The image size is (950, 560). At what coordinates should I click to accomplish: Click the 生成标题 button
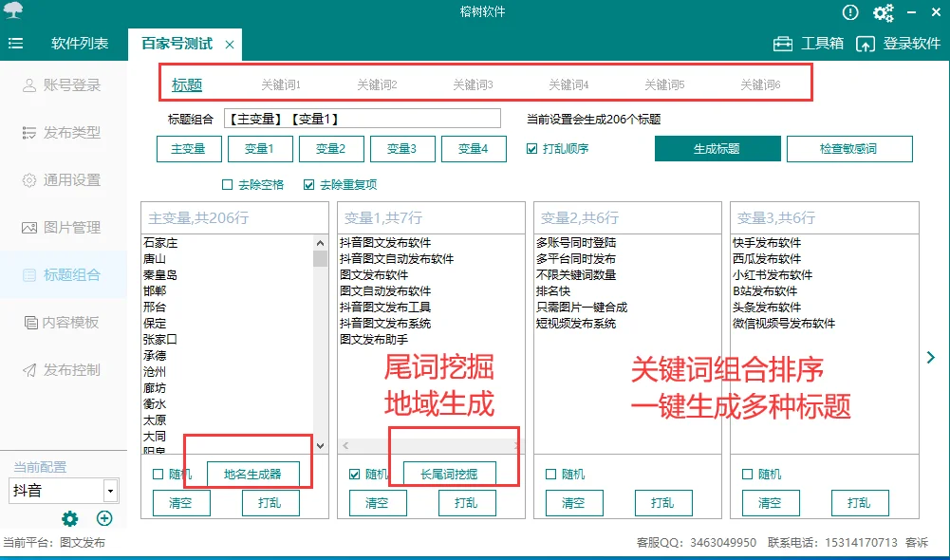717,148
